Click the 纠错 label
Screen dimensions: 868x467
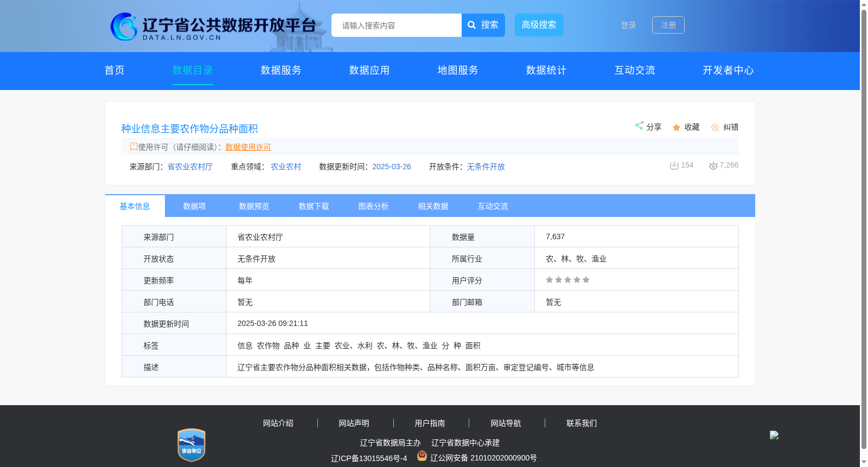(731, 127)
